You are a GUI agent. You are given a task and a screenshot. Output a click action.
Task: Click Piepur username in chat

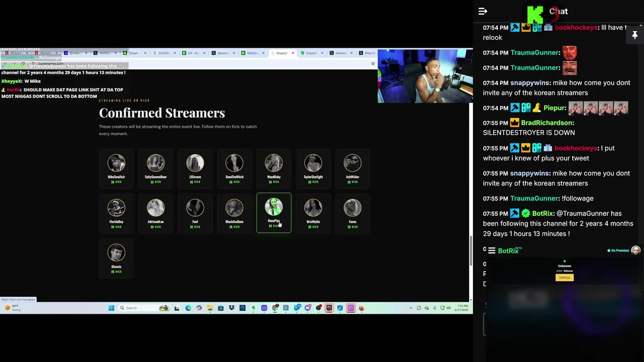click(x=554, y=108)
